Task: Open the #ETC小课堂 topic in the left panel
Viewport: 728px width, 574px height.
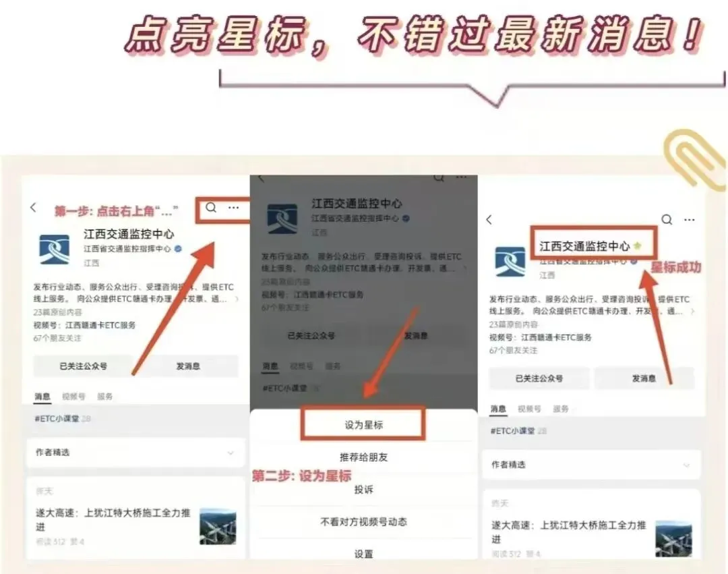Action: tap(57, 418)
